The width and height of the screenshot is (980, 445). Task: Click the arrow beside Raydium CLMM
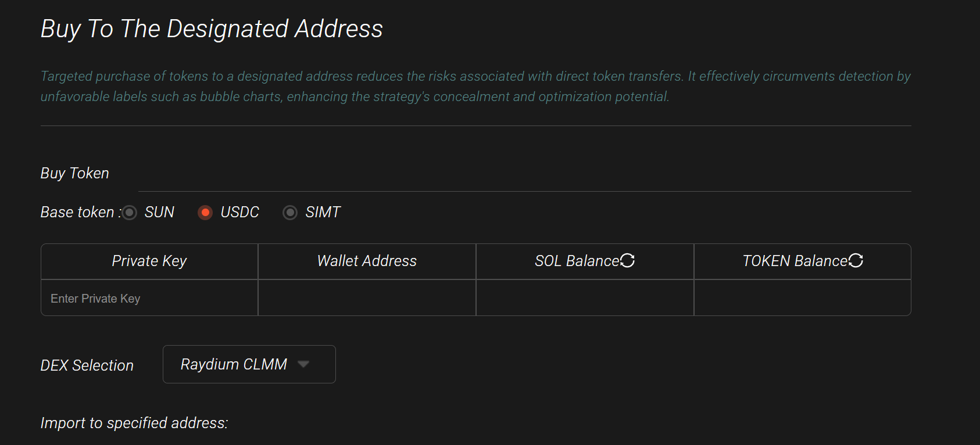[303, 364]
